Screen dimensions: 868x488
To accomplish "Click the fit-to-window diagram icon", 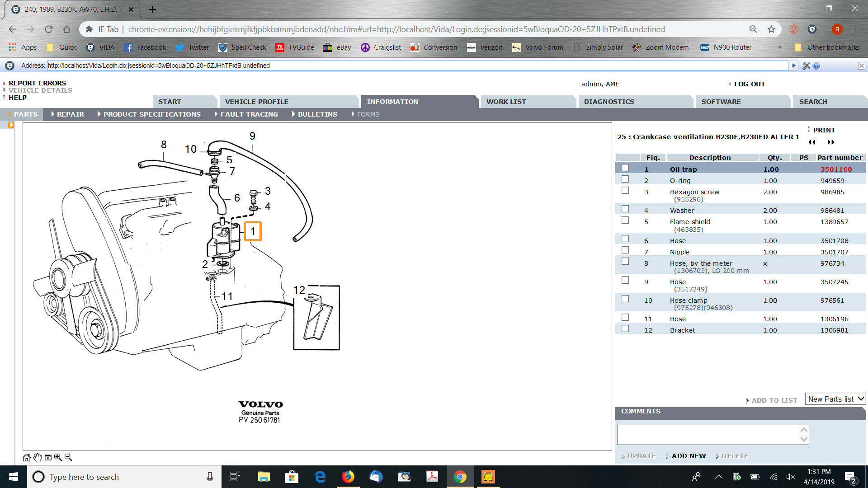I will tap(48, 457).
